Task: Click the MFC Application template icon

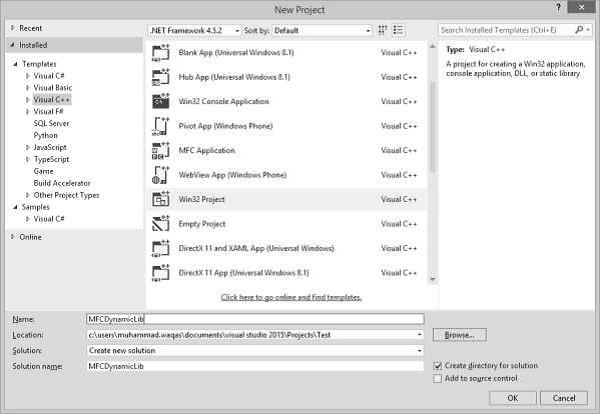Action: pyautogui.click(x=161, y=151)
